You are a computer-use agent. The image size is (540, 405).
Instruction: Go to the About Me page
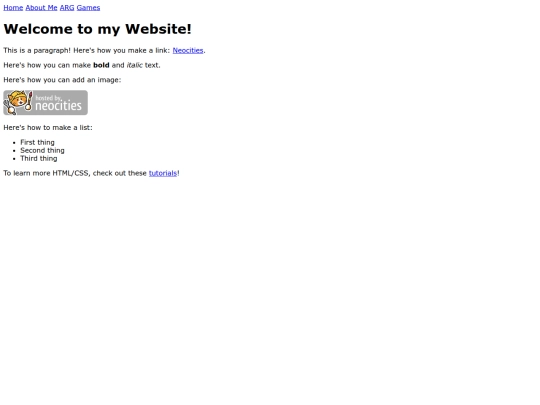(41, 8)
